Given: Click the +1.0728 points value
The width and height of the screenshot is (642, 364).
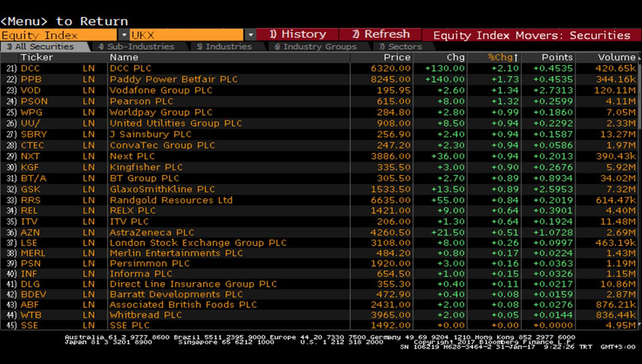Looking at the screenshot, I should pyautogui.click(x=553, y=232).
